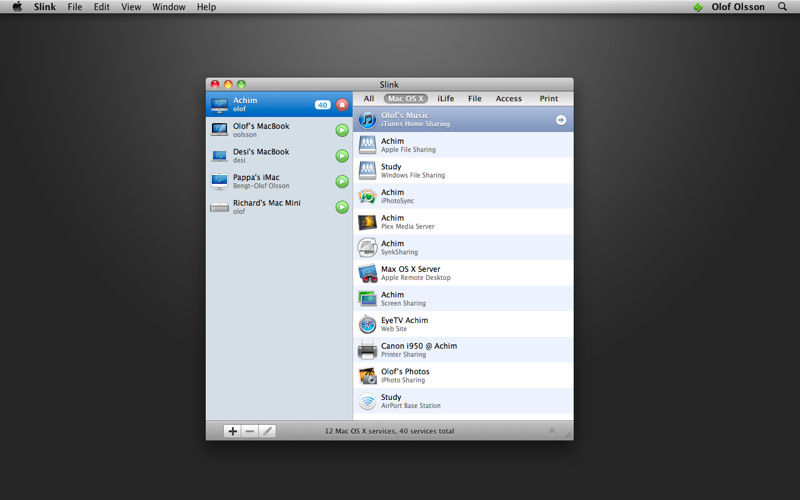Click the status text showing 40 services total
The height and width of the screenshot is (500, 800).
click(x=389, y=431)
